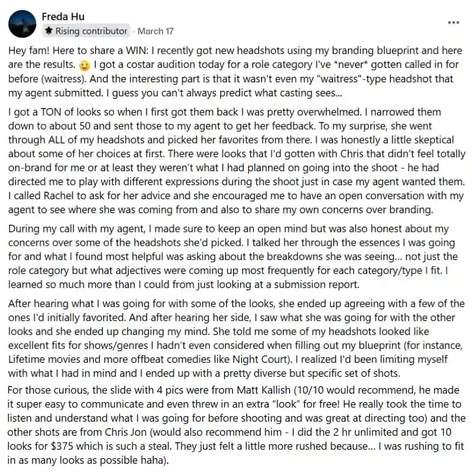Open the post permalink via March 17 timestamp
This screenshot has height=476, width=474.
[155, 31]
